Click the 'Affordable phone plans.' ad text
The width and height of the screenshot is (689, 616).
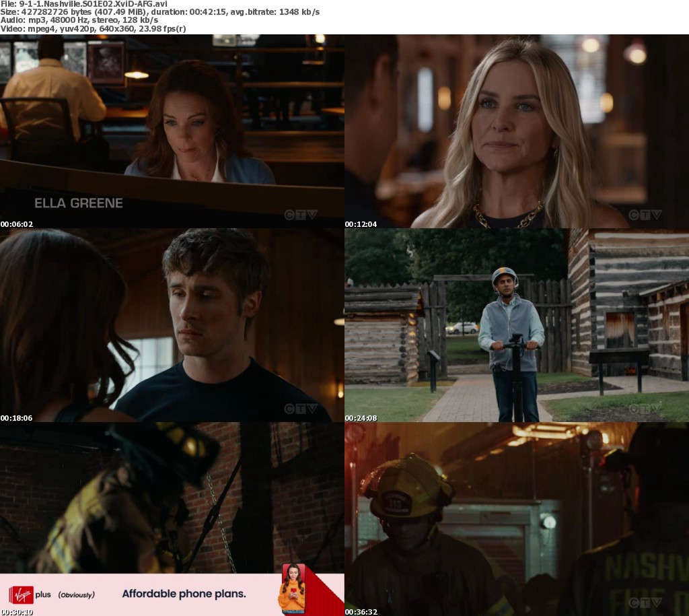pyautogui.click(x=184, y=594)
